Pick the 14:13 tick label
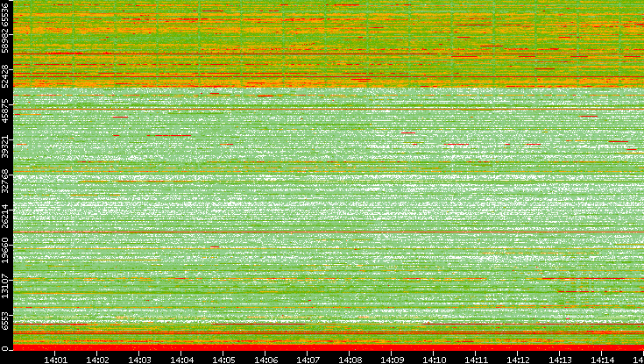 tap(561, 360)
